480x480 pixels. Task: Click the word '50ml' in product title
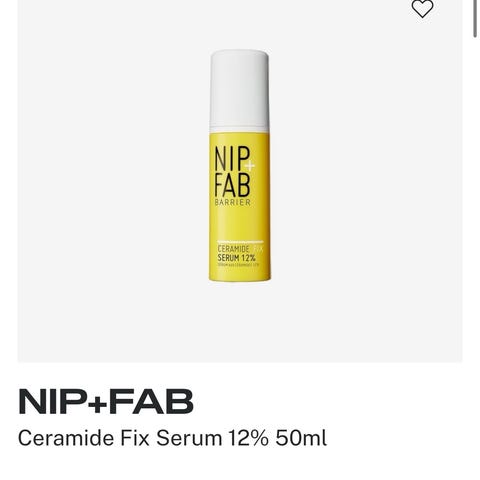tap(301, 438)
